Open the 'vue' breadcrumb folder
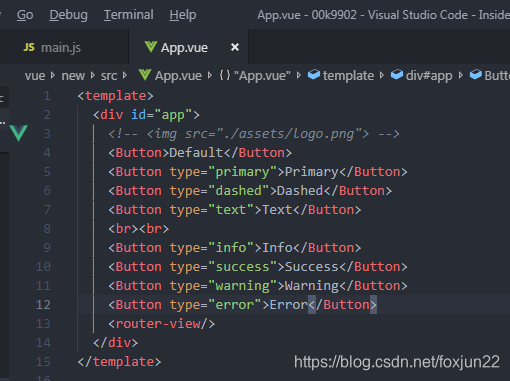Image resolution: width=510 pixels, height=381 pixels. 35,76
